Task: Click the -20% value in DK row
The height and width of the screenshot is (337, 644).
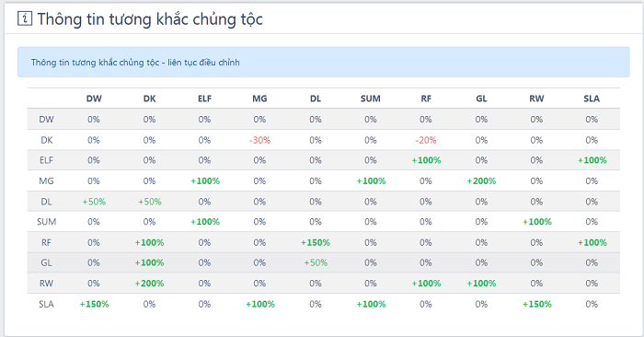Action: (x=425, y=140)
